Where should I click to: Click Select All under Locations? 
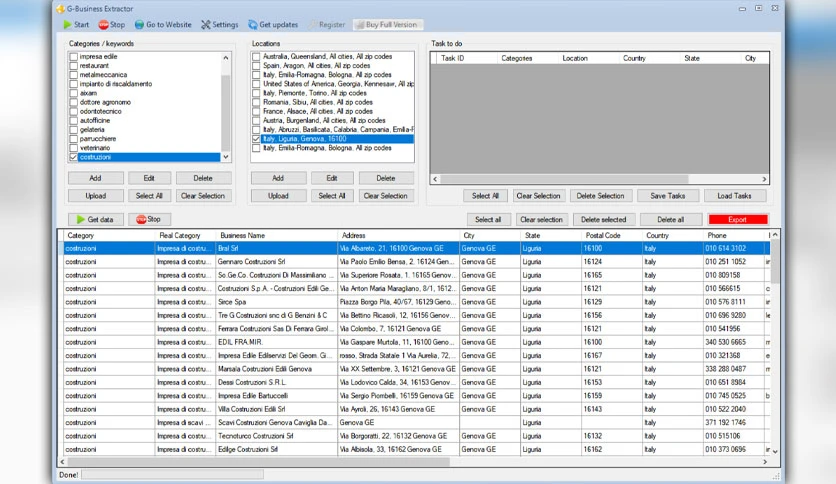[332, 196]
